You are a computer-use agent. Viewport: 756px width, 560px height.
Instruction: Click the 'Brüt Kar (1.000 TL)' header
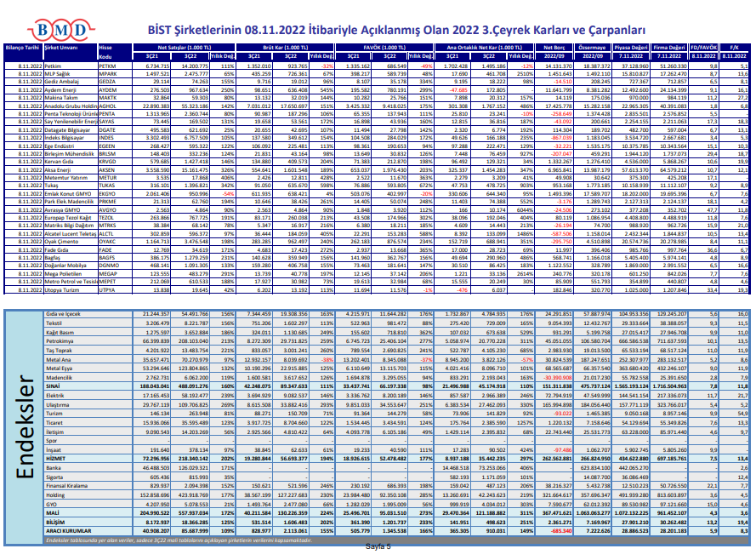tap(285, 48)
